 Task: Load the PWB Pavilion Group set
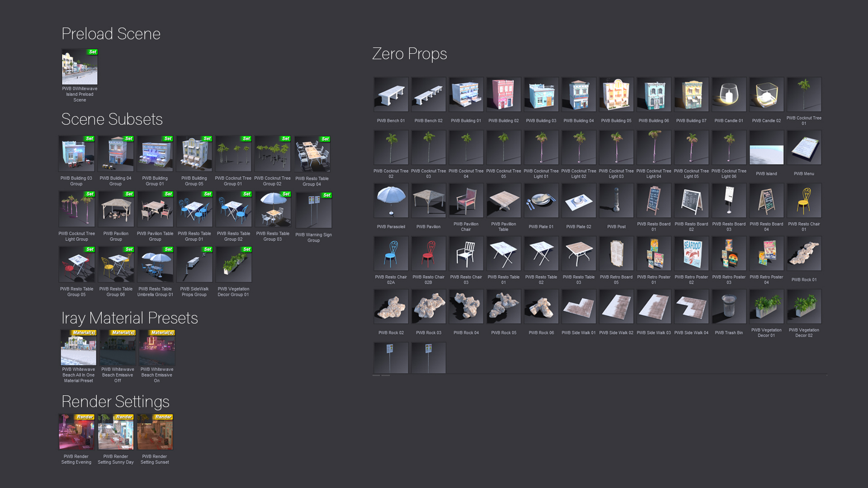click(x=116, y=209)
